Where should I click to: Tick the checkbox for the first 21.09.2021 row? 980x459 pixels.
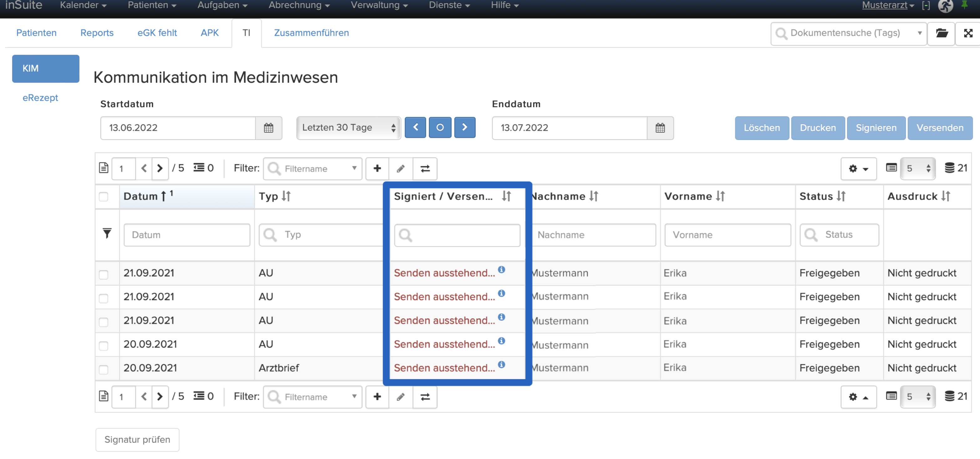pos(104,274)
